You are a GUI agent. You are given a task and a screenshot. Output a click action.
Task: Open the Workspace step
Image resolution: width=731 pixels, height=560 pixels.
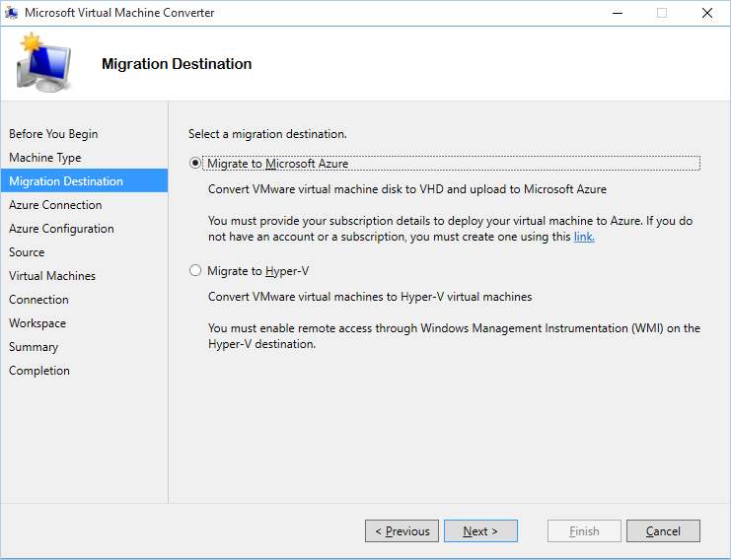pyautogui.click(x=37, y=323)
